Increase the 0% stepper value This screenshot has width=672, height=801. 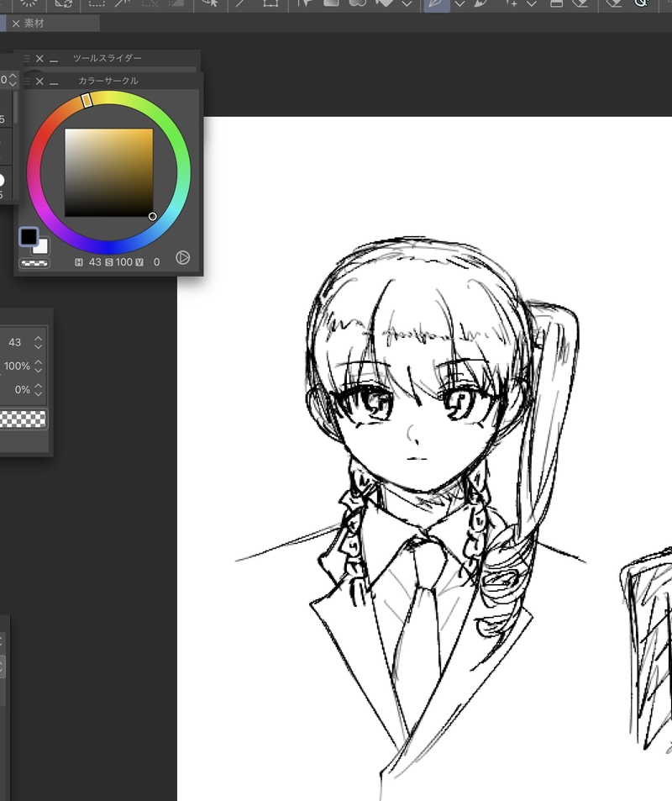pos(39,386)
